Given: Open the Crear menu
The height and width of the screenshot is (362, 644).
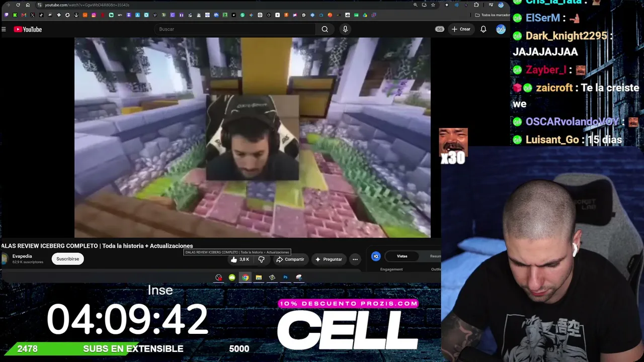Looking at the screenshot, I should point(461,29).
